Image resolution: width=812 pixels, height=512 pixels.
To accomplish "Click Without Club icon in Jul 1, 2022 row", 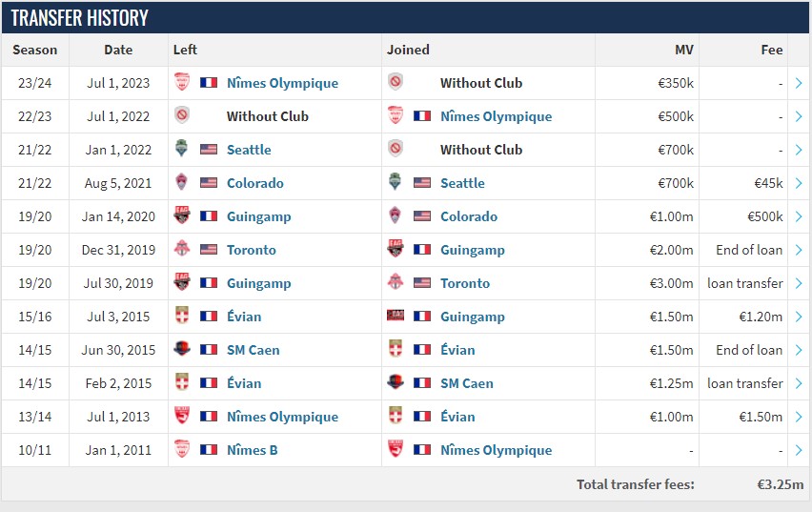I will tap(182, 115).
